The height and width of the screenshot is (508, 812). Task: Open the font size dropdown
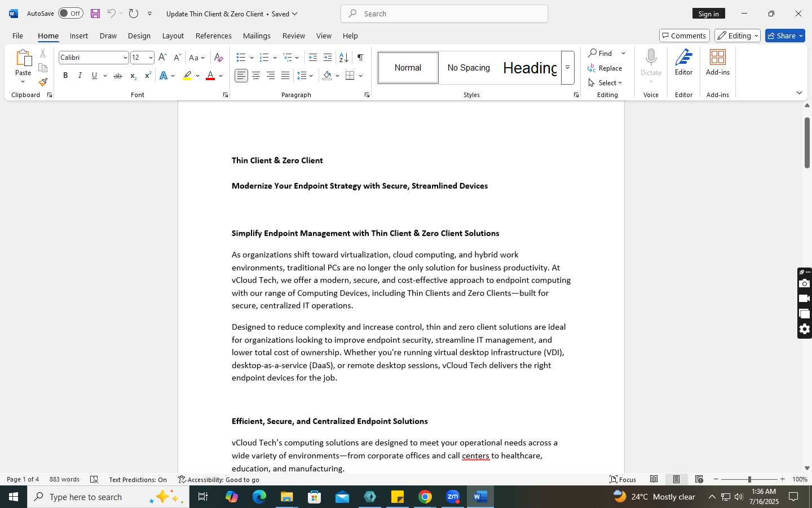pos(151,58)
